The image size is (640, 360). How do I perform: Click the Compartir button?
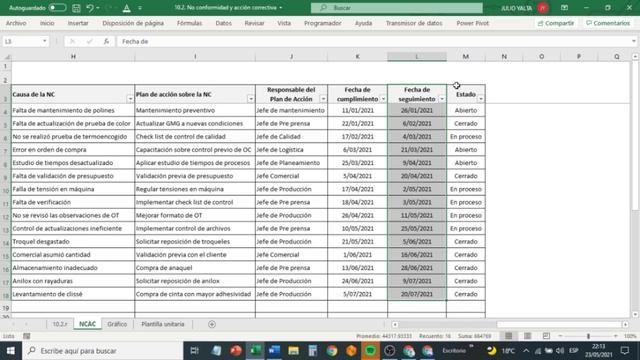click(x=556, y=23)
